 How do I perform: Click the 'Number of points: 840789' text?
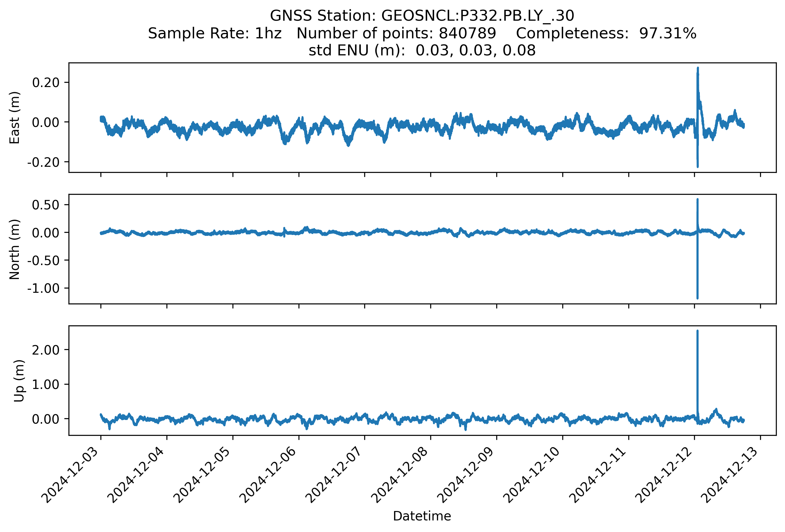[x=396, y=33]
